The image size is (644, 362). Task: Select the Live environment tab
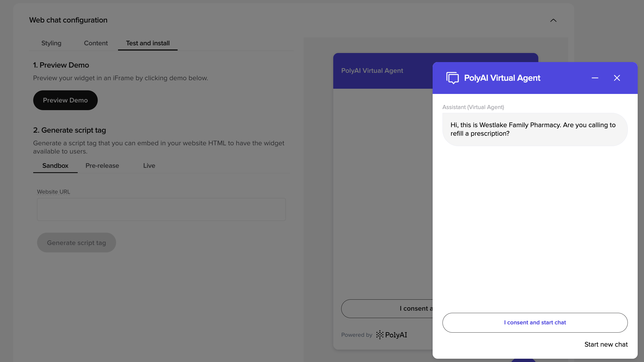(x=149, y=165)
